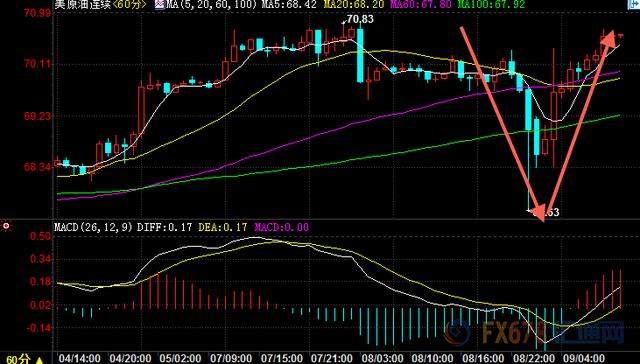Click the MACD(26,12,9) parameters label
Image resolution: width=640 pixels, height=364 pixels.
pos(93,227)
